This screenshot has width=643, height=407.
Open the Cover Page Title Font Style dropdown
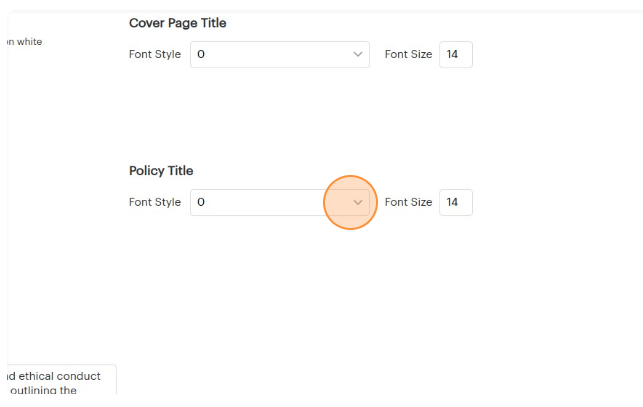click(x=270, y=54)
